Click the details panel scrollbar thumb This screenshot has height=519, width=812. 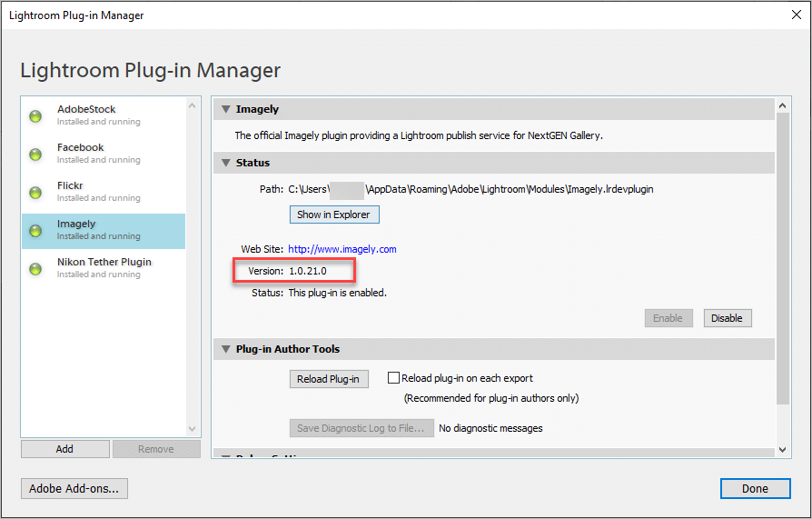pos(783,259)
